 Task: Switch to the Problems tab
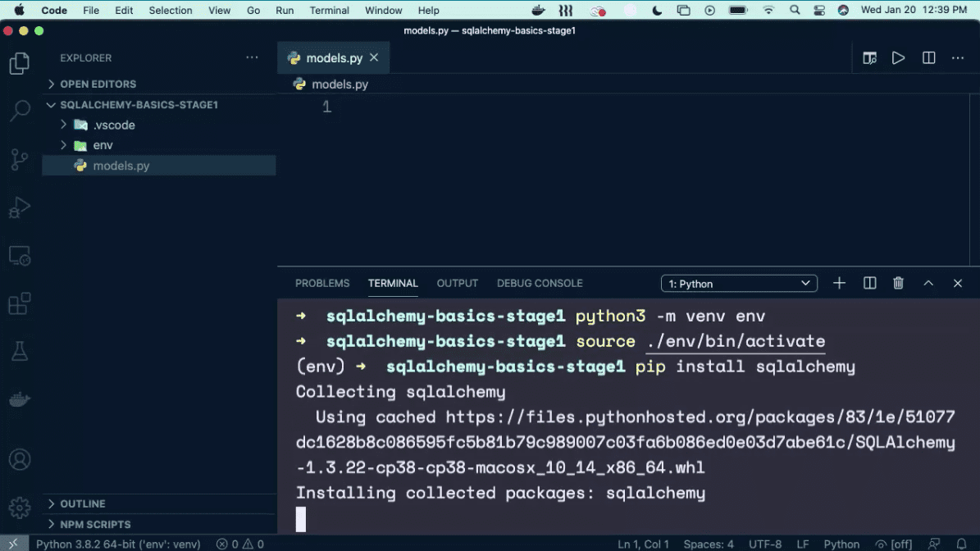click(322, 284)
